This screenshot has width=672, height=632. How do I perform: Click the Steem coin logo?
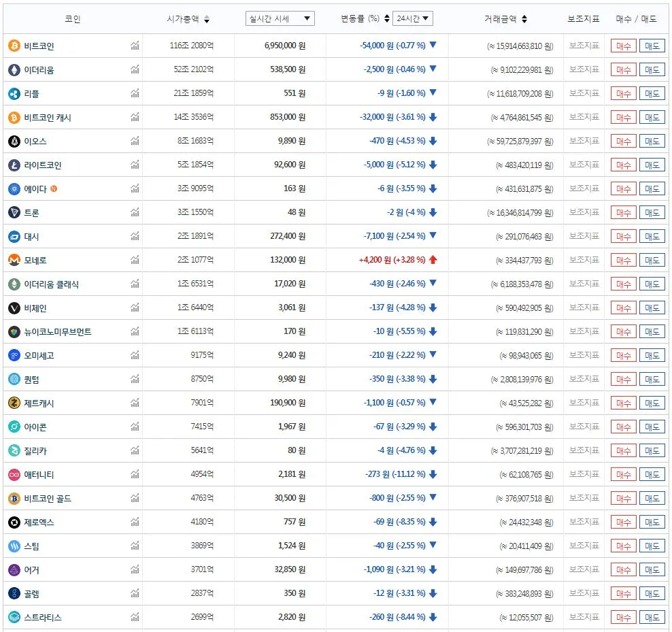tap(14, 546)
